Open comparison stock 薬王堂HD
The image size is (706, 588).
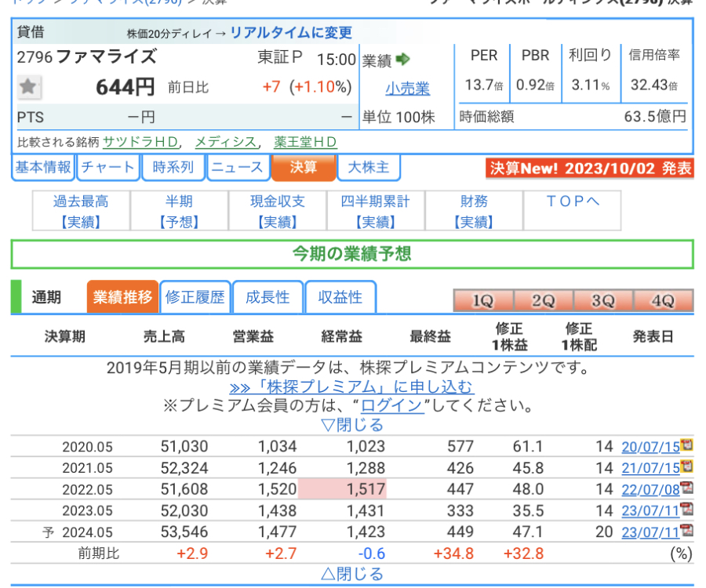[x=305, y=142]
